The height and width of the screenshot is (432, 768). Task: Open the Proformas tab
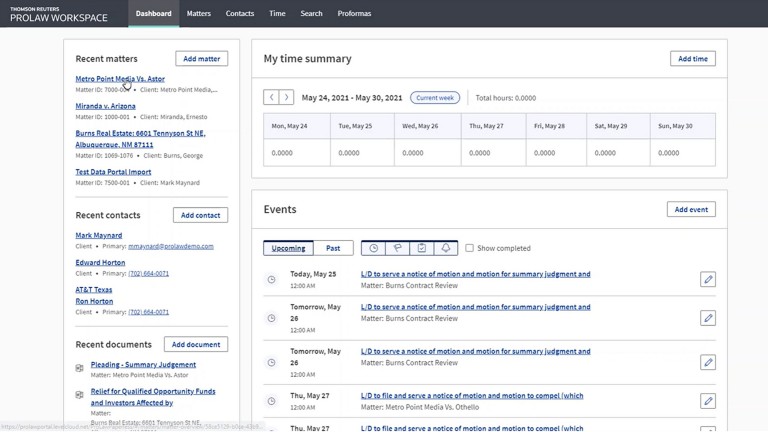pyautogui.click(x=354, y=14)
